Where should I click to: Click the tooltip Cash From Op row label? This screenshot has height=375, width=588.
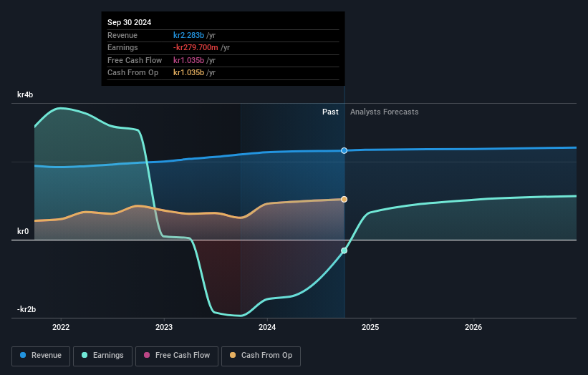(x=132, y=73)
